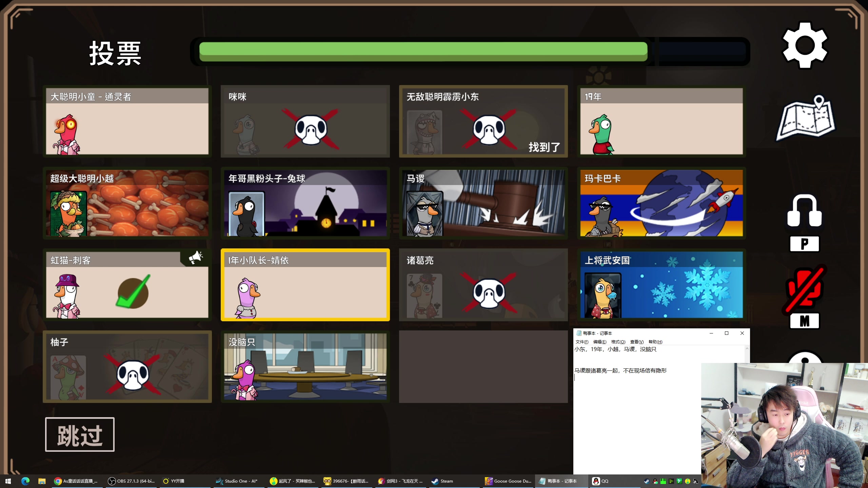Open the 查看(V) Notepad menu
Screen dimensions: 868x488
tap(636, 342)
